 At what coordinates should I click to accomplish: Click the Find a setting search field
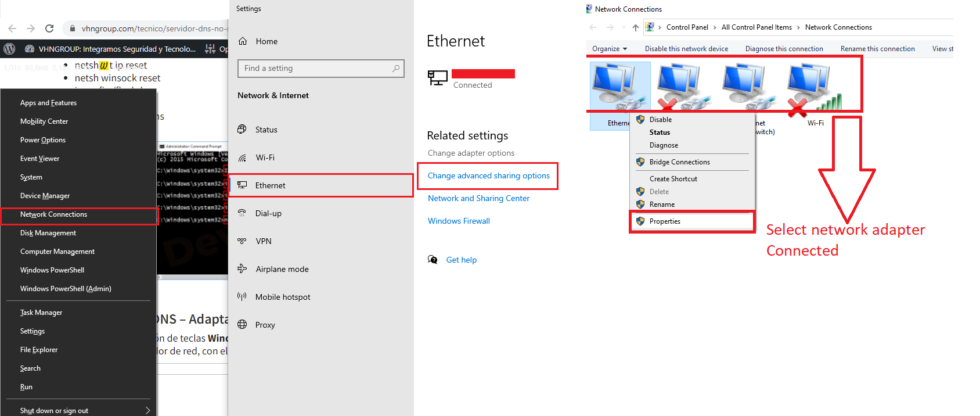(x=320, y=69)
